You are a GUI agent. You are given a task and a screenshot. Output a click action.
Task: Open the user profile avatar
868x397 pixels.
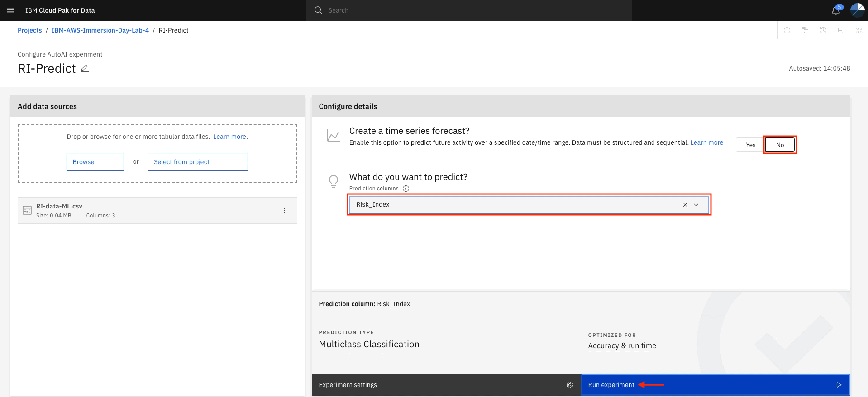[x=857, y=10]
